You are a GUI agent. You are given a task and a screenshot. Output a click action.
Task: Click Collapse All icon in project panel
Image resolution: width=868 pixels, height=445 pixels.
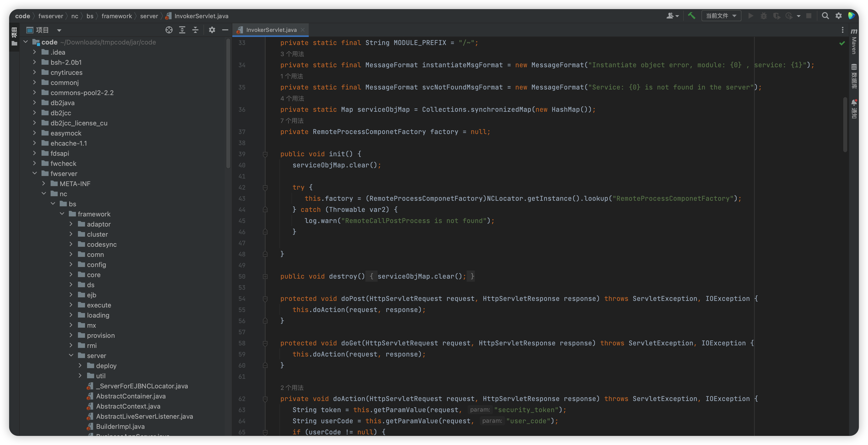point(195,30)
